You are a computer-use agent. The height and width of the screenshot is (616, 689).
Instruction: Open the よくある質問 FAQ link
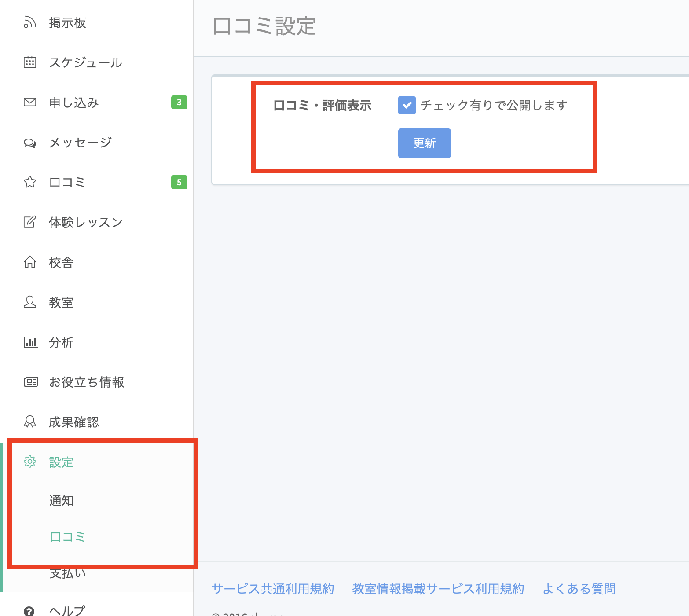(579, 589)
